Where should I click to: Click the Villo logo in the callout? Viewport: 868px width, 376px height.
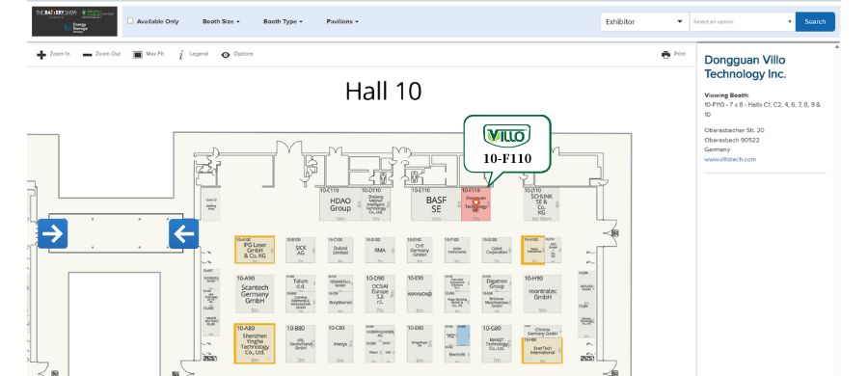(506, 135)
